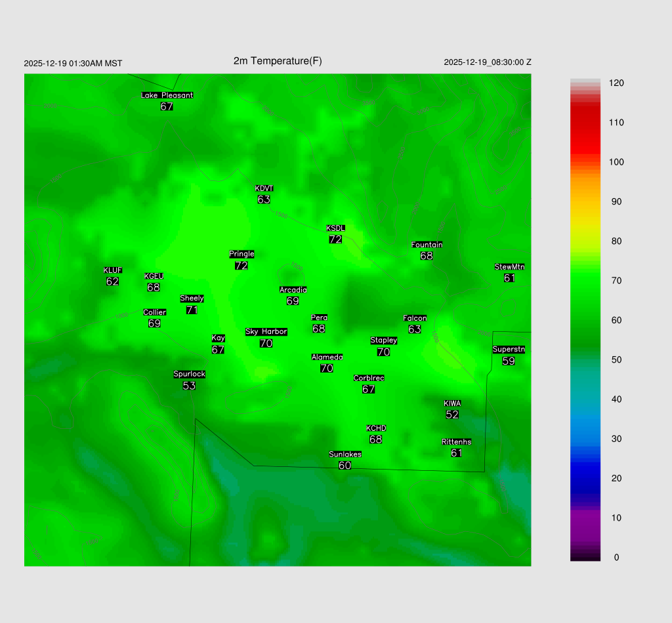672x623 pixels.
Task: Select the KIWA temperature value of 52
Action: (x=452, y=414)
